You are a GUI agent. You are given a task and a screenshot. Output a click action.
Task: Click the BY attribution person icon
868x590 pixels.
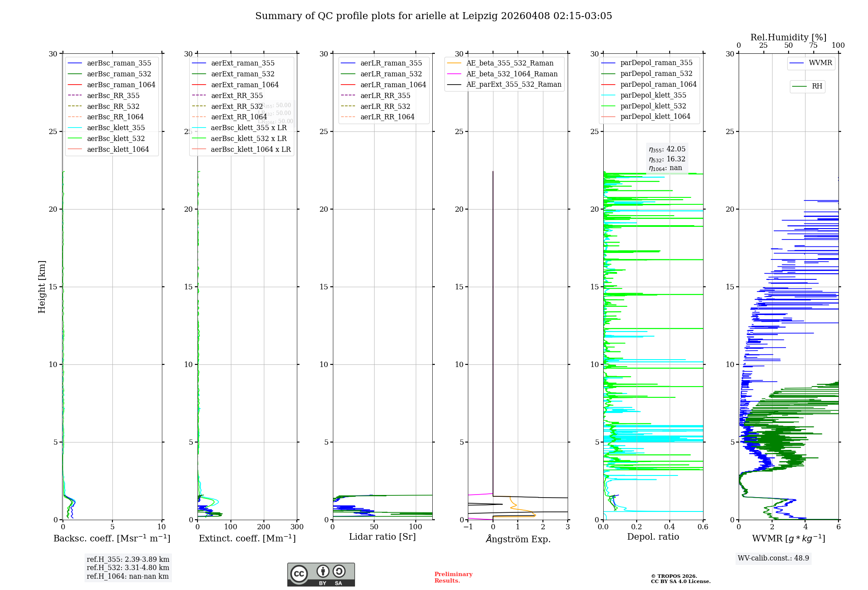pos(322,571)
